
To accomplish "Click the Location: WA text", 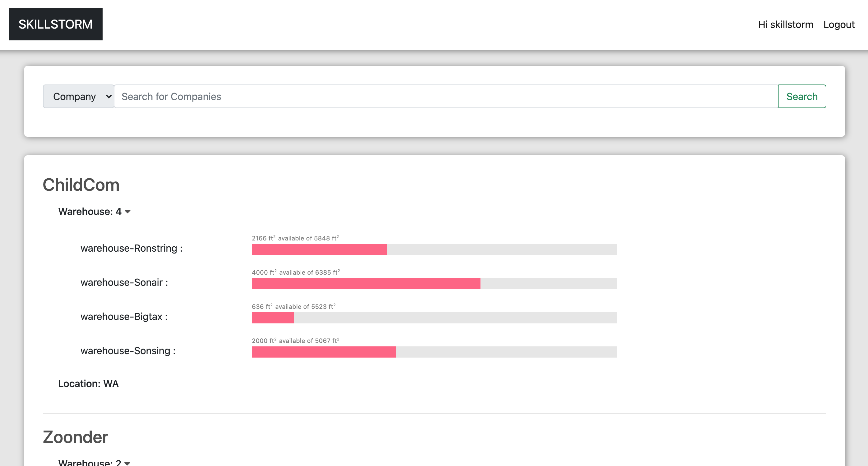I will coord(88,383).
